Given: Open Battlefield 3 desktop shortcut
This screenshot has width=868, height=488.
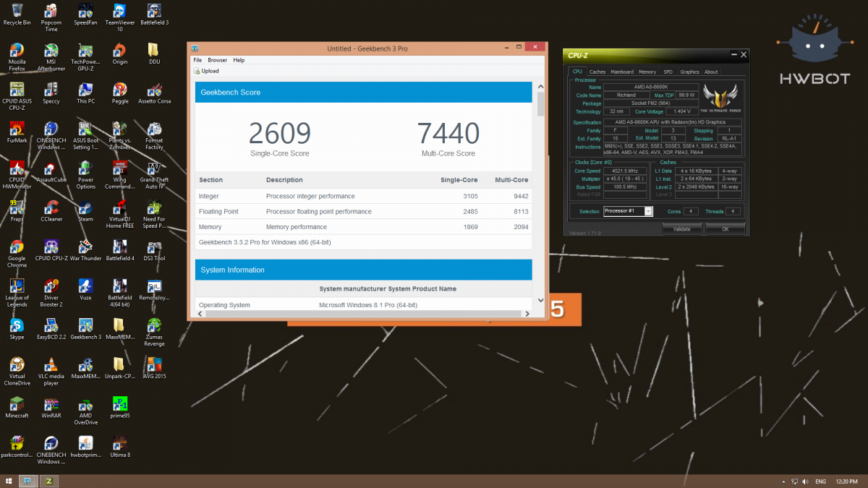Looking at the screenshot, I should (x=154, y=14).
